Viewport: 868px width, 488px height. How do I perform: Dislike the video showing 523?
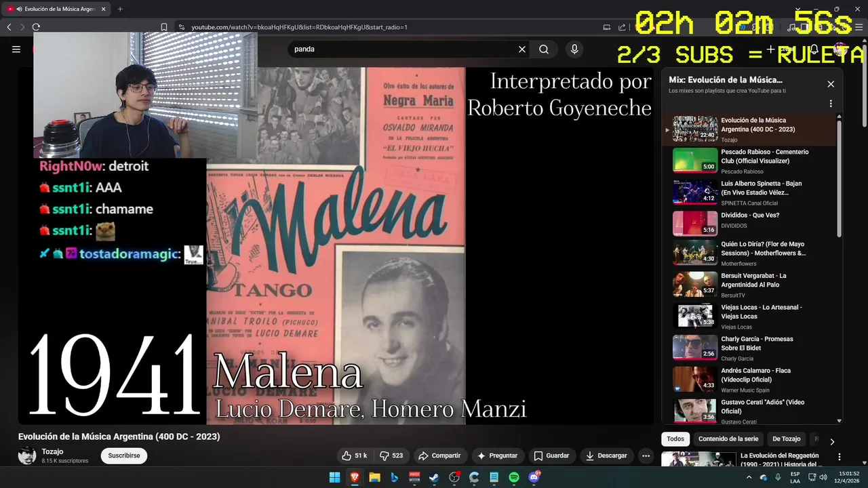click(391, 455)
